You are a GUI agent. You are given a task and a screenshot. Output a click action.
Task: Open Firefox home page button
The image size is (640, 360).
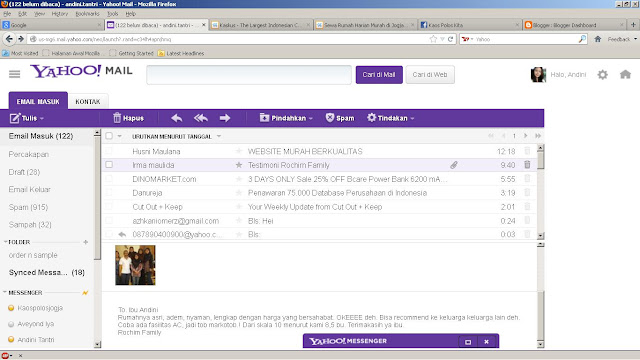coord(598,39)
